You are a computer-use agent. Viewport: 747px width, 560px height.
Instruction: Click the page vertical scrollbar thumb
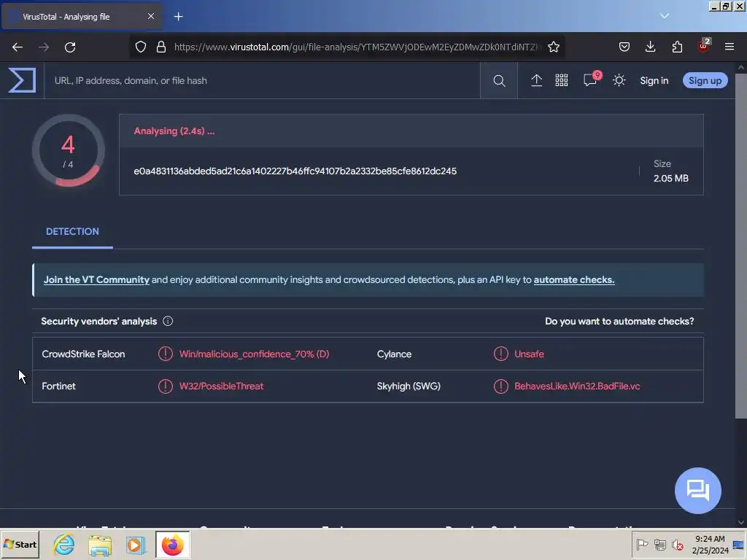point(741,246)
